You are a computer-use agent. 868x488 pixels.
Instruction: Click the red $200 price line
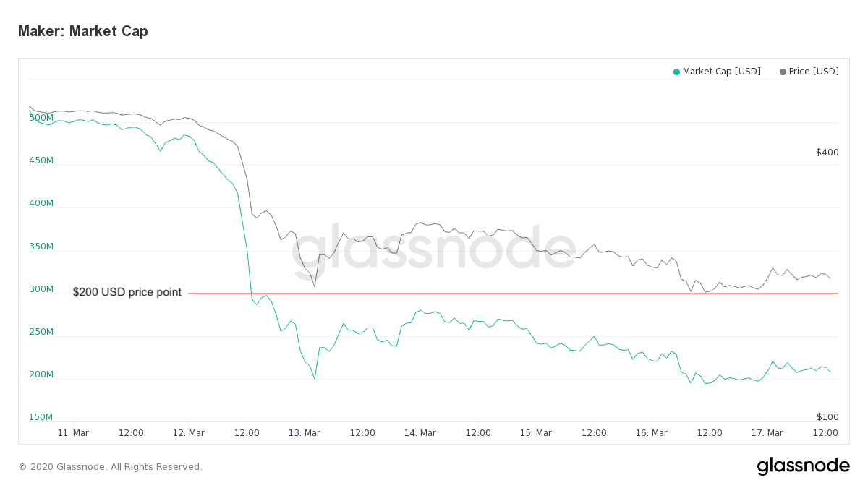coord(513,294)
